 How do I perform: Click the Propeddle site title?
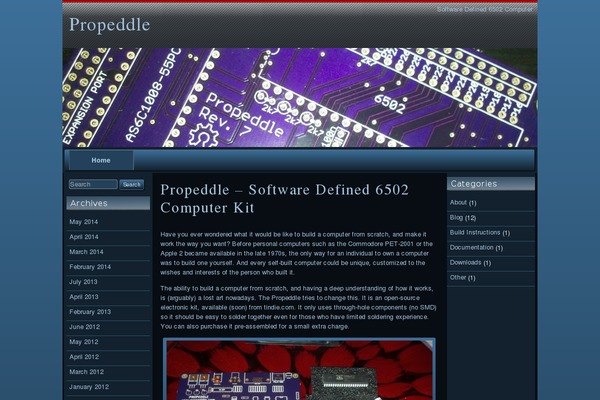click(x=109, y=25)
